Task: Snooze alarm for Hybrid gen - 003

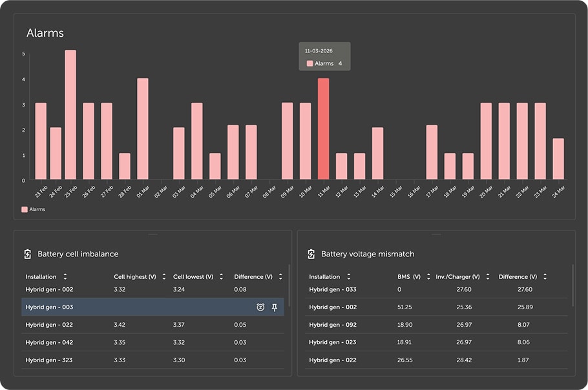Action: tap(260, 307)
